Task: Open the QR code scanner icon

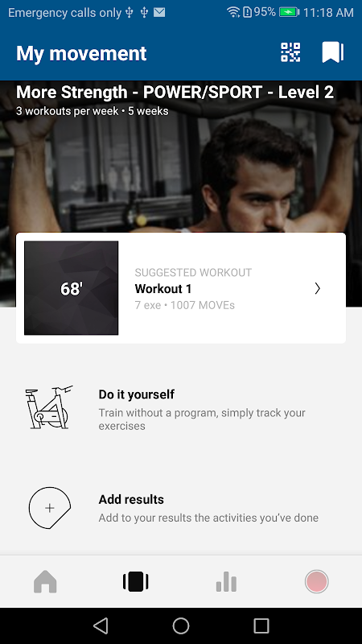Action: click(290, 52)
